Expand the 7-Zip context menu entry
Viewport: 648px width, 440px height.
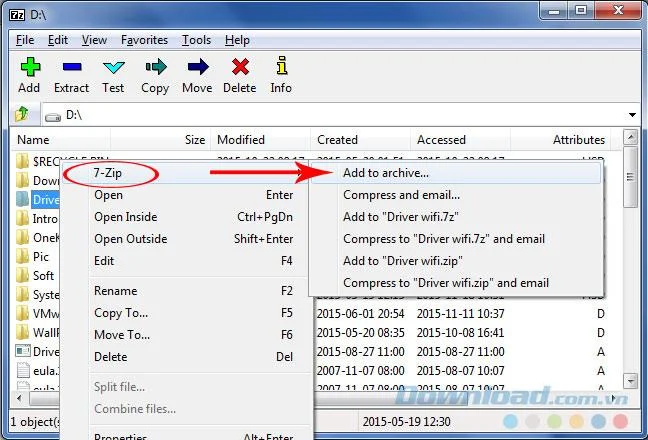[x=185, y=173]
